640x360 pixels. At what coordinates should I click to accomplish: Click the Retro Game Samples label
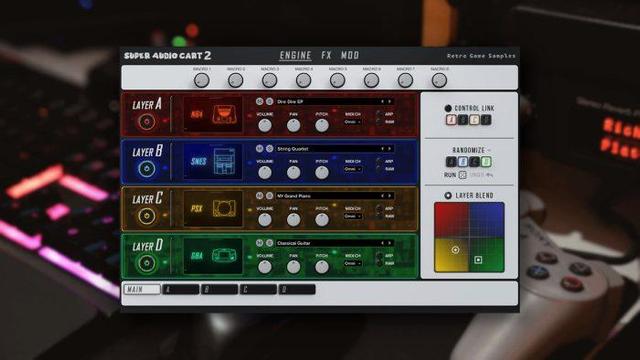(x=481, y=56)
